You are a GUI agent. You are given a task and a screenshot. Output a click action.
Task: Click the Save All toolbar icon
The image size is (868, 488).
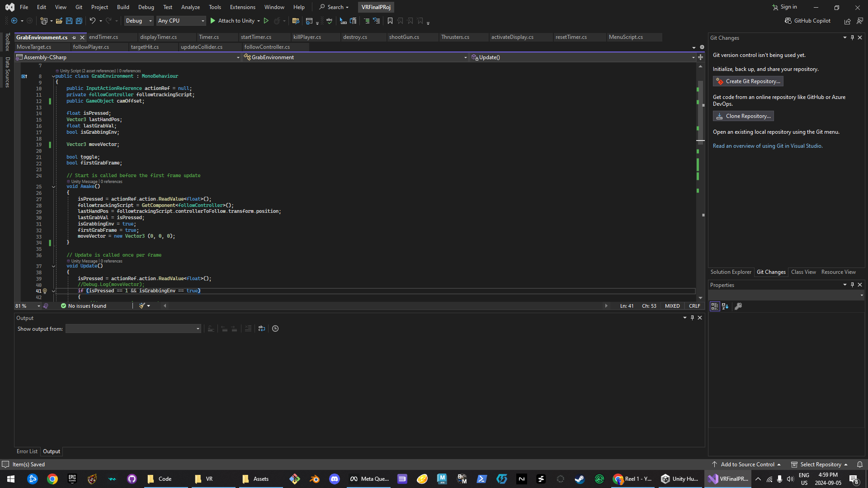click(79, 21)
